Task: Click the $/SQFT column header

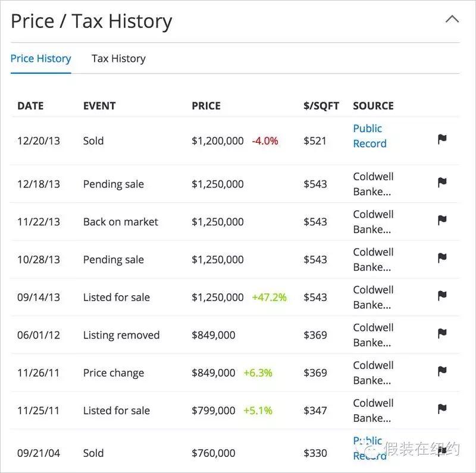Action: (321, 106)
